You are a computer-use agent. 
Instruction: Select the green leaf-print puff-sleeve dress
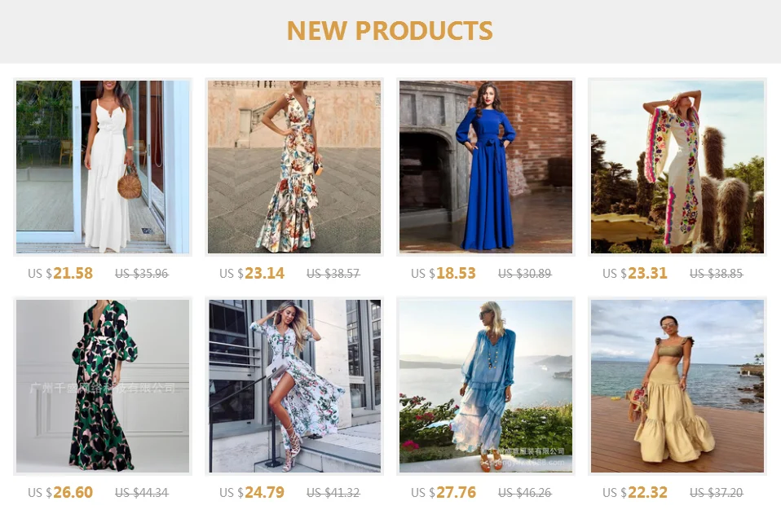point(103,385)
